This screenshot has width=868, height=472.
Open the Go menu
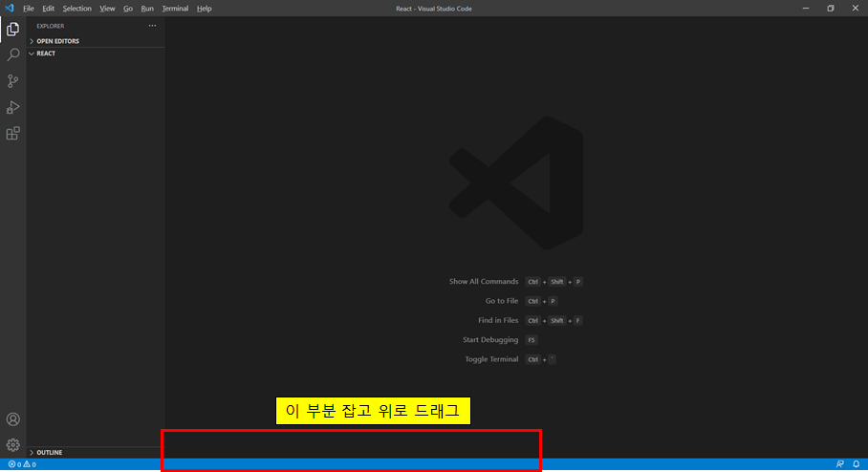(128, 9)
